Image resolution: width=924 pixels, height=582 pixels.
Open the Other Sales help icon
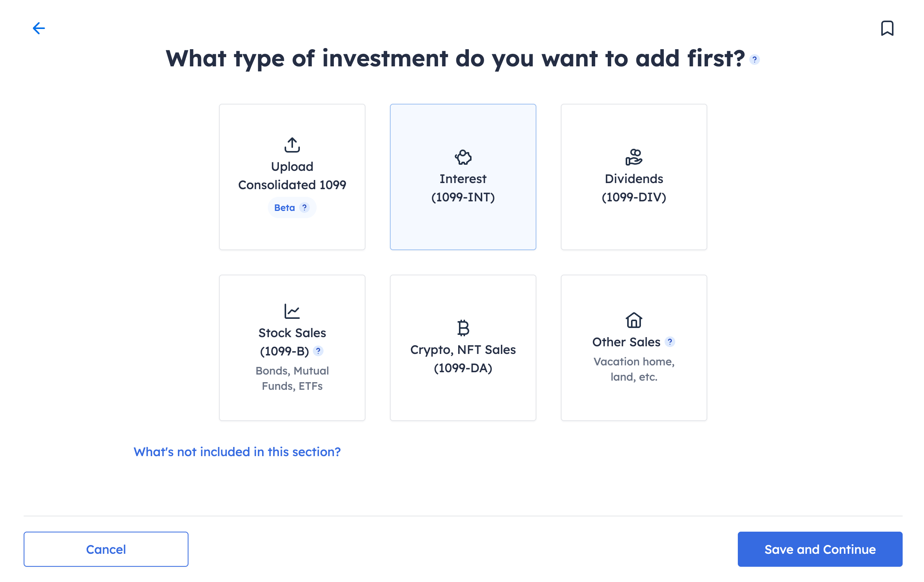(670, 341)
